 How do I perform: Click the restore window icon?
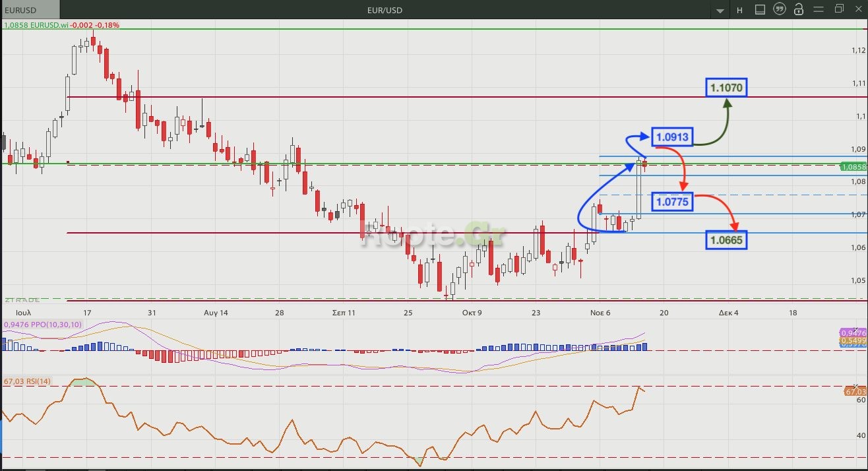pyautogui.click(x=839, y=9)
